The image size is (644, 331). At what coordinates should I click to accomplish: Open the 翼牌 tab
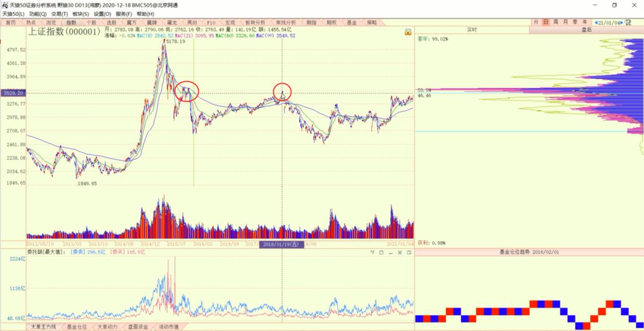151,22
